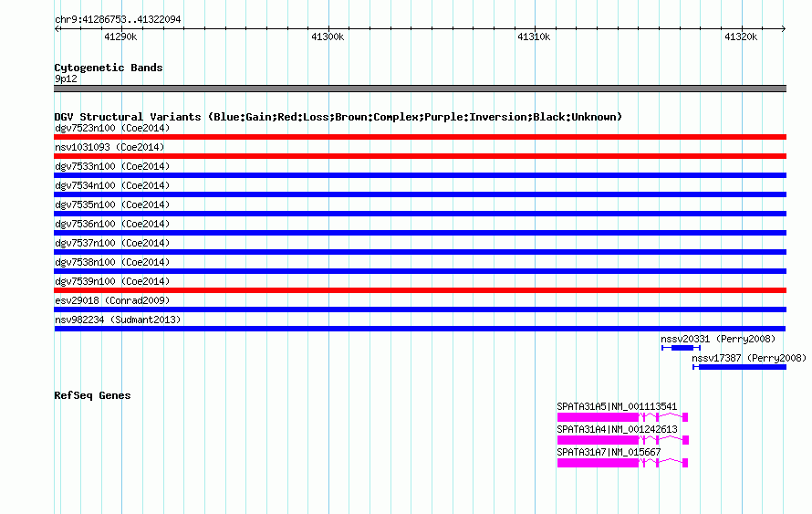Click the SPATA31A7 NM_015667 gene model
The width and height of the screenshot is (812, 514).
[622, 463]
